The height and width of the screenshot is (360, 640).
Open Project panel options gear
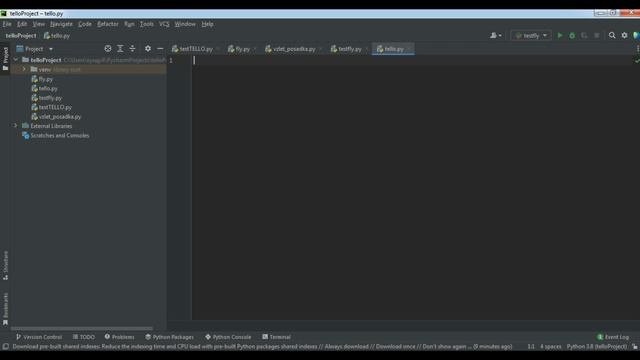(148, 49)
